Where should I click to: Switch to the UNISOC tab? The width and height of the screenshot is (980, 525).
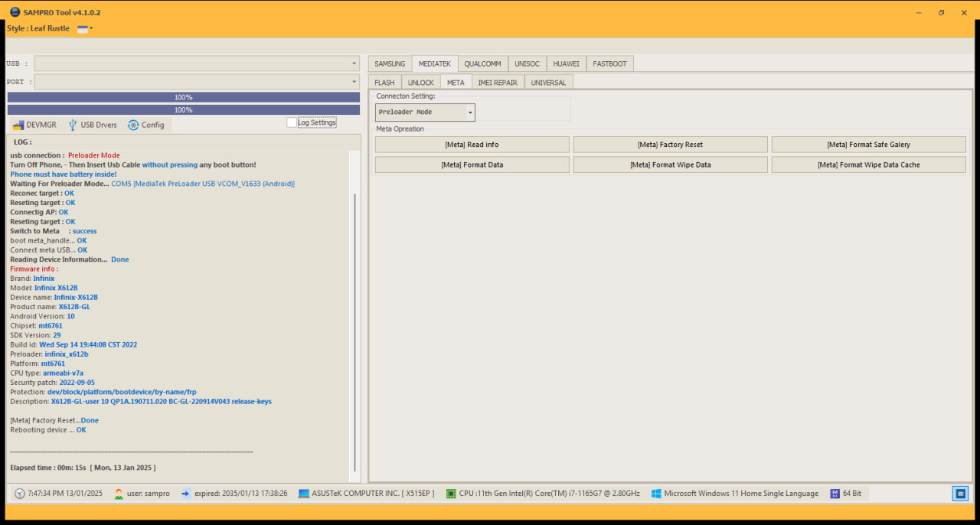527,64
